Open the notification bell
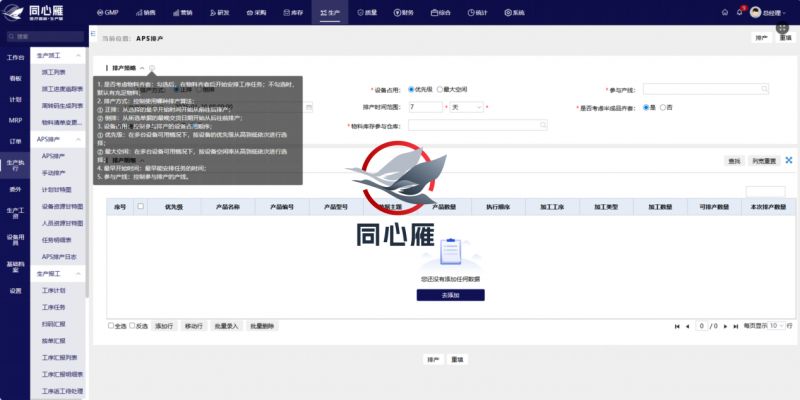 click(x=739, y=12)
